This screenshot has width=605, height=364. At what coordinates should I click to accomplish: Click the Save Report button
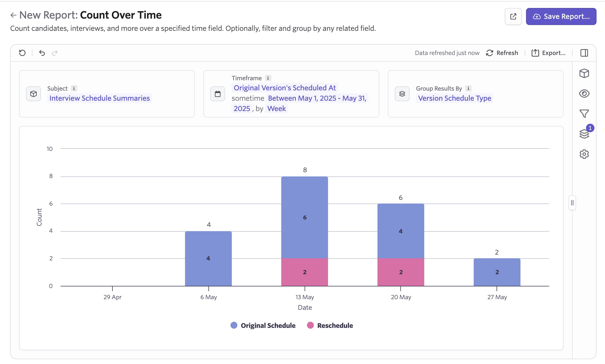pyautogui.click(x=561, y=16)
